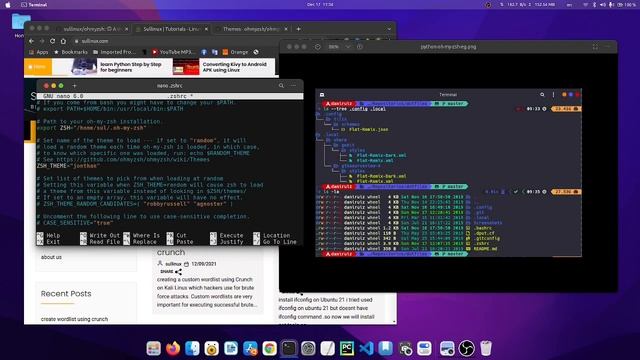Screen dimensions: 640x360
Task: Open the nano terminal window menu dots
Action: coord(293,86)
